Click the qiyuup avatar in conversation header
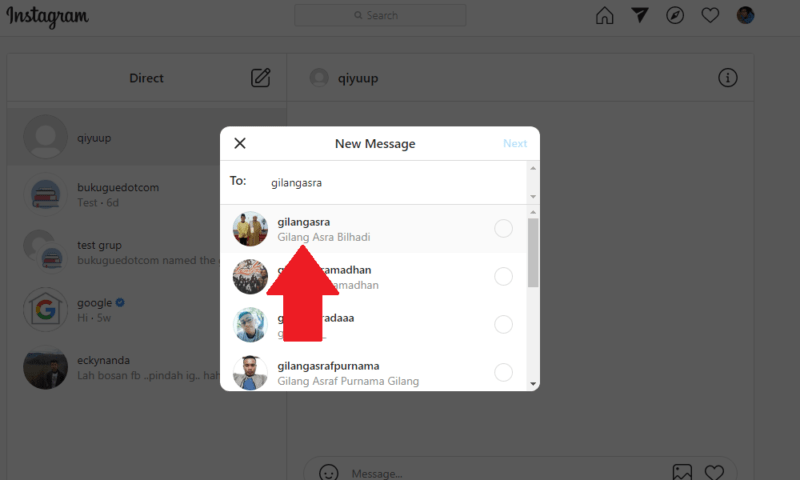 pyautogui.click(x=319, y=78)
